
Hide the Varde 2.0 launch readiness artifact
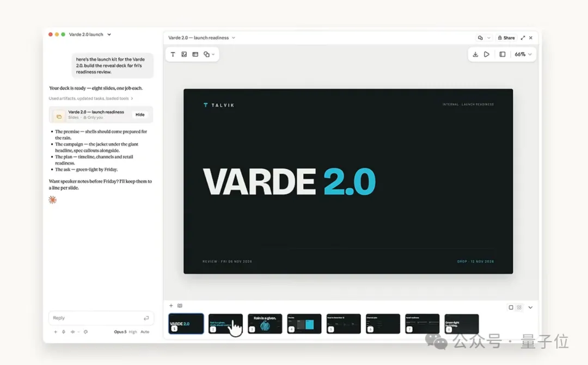coord(140,115)
